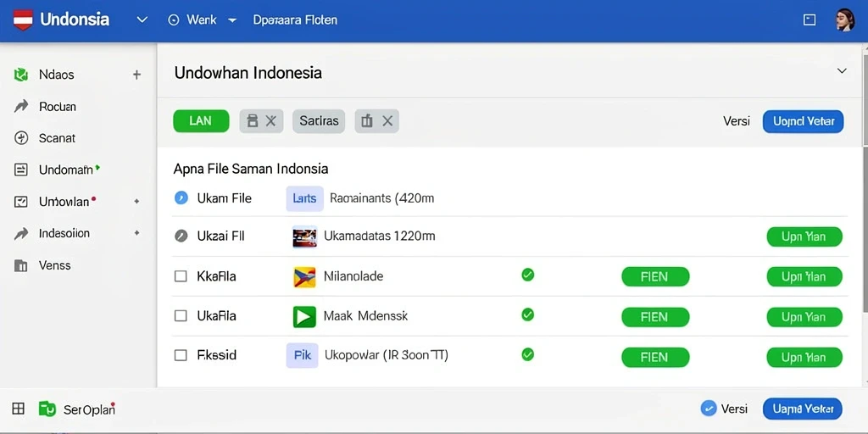Open the user profile avatar
This screenshot has height=434, width=868.
[x=845, y=20]
